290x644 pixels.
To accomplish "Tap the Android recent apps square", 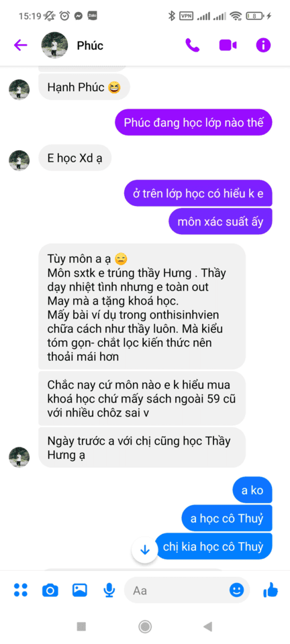I will point(81,627).
